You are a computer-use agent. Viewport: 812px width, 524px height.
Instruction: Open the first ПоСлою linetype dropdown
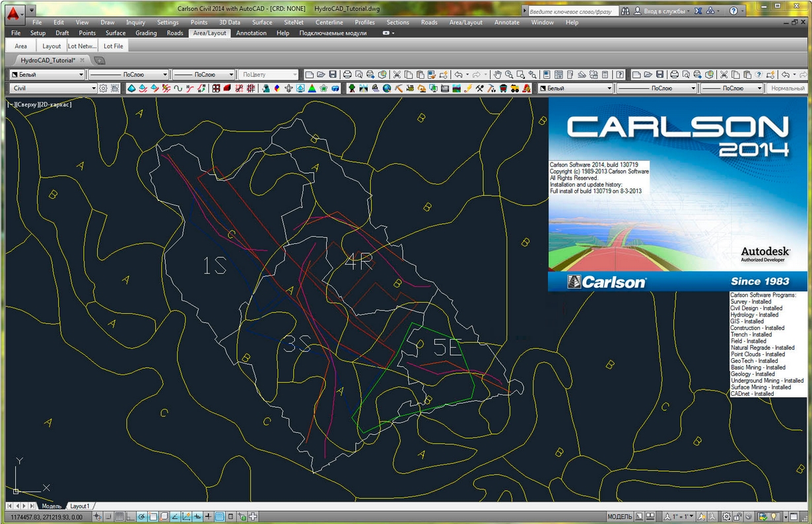[x=129, y=75]
